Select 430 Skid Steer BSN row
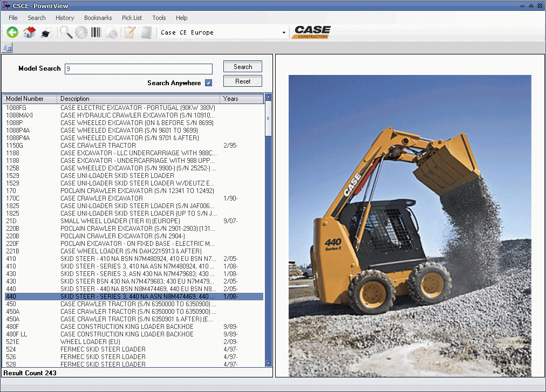Image resolution: width=546 pixels, height=392 pixels. tap(134, 281)
